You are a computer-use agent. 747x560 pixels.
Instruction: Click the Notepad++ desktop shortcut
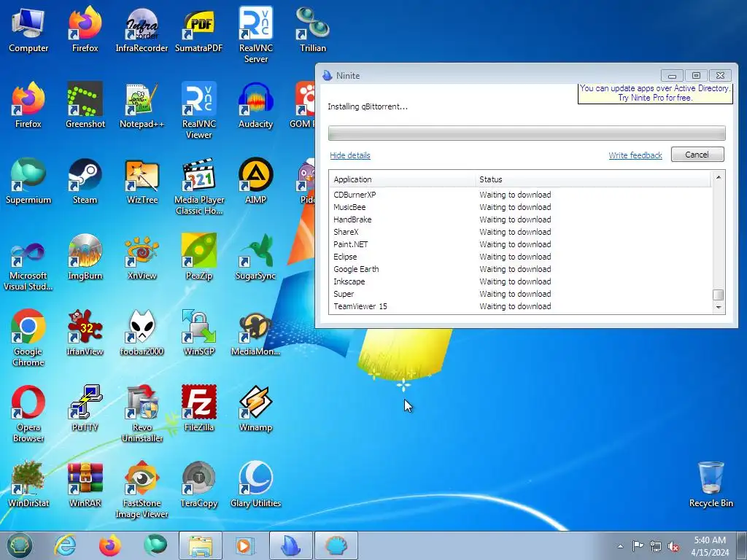pyautogui.click(x=142, y=106)
